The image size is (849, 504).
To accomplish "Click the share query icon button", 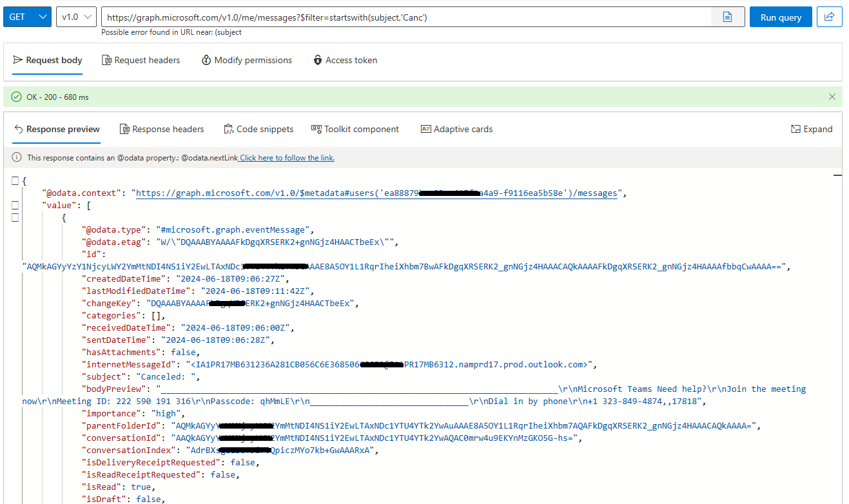I will [829, 17].
